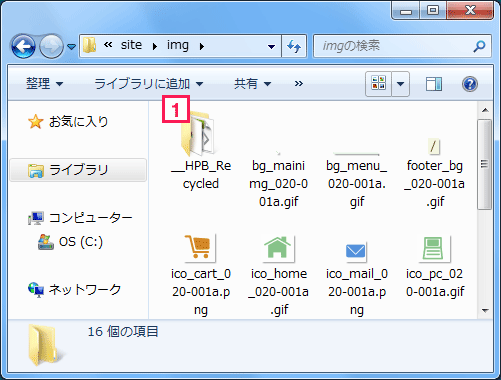Click the OS (C:) drive icon
This screenshot has width=501, height=380.
pyautogui.click(x=46, y=242)
